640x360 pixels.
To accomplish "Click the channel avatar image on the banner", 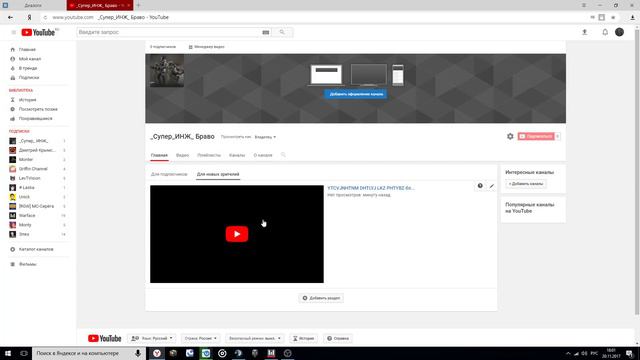I will point(167,71).
